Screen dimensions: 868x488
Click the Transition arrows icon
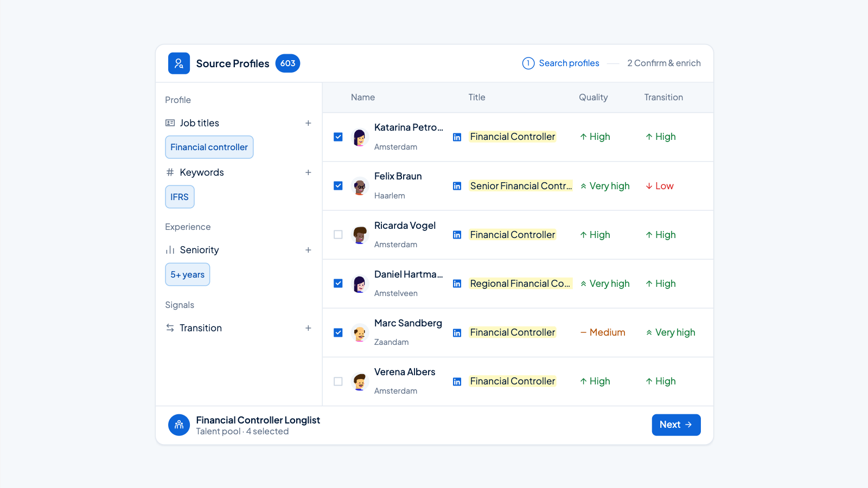pos(170,328)
